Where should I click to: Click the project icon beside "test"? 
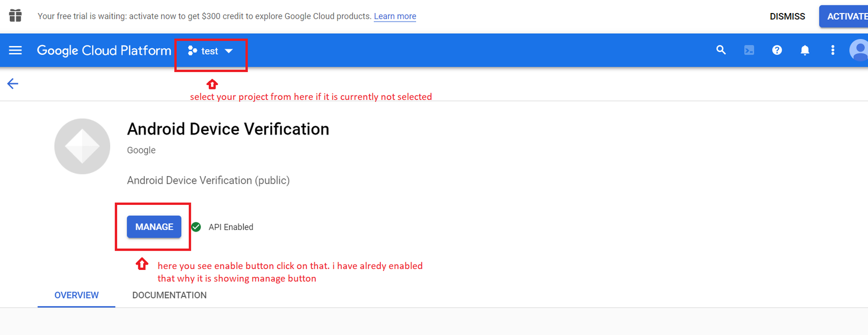coord(192,51)
